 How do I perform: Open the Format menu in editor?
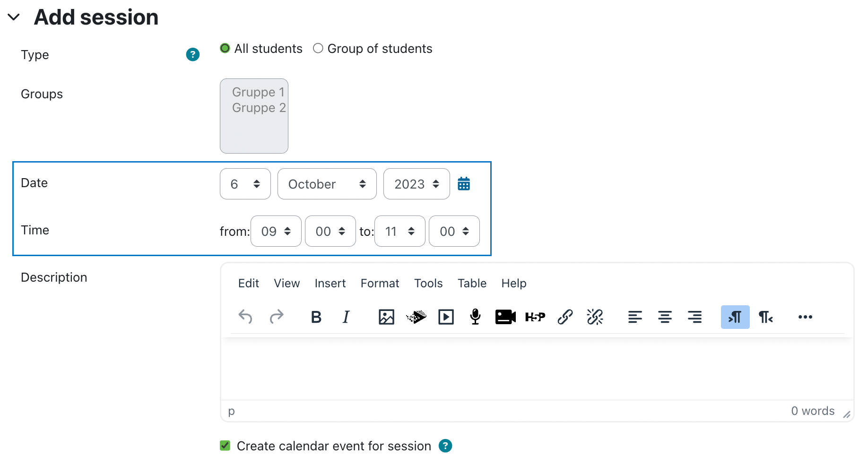point(380,283)
